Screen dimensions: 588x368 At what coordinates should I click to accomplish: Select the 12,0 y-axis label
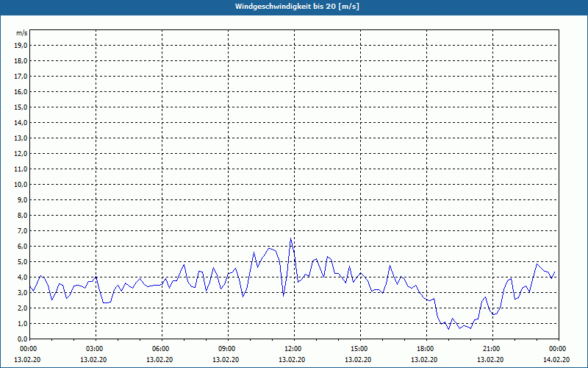click(x=21, y=154)
